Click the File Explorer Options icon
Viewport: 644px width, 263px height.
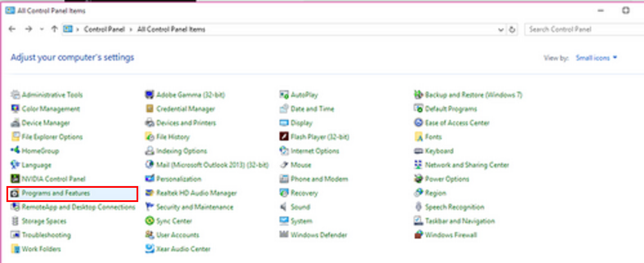(x=15, y=137)
